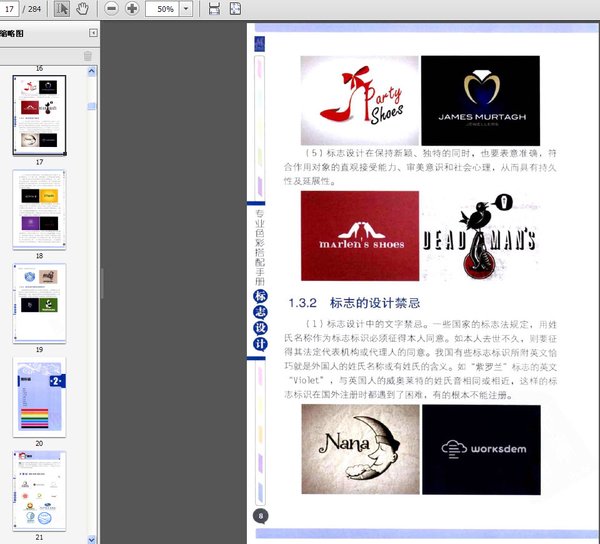Activate the hand pan tool
600x544 pixels.
[x=82, y=8]
